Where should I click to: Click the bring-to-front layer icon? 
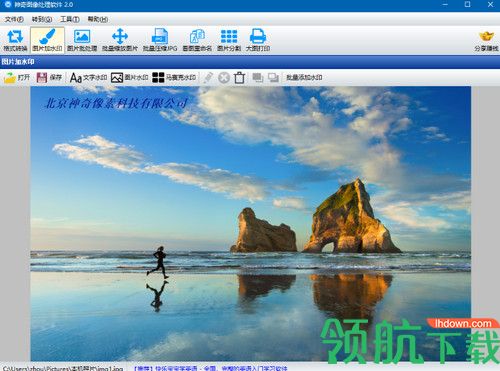(257, 78)
